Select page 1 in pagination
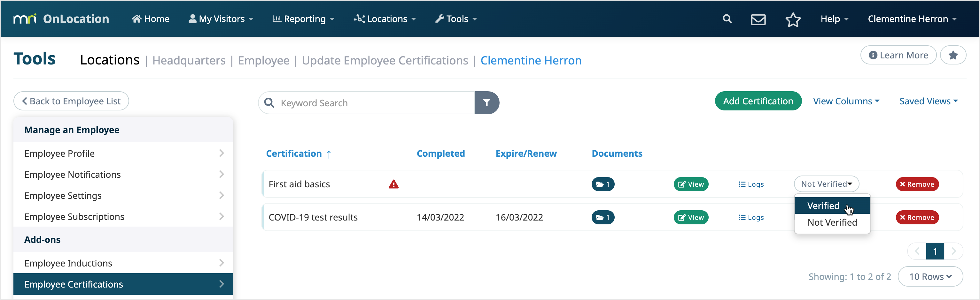This screenshot has width=980, height=300. point(935,251)
